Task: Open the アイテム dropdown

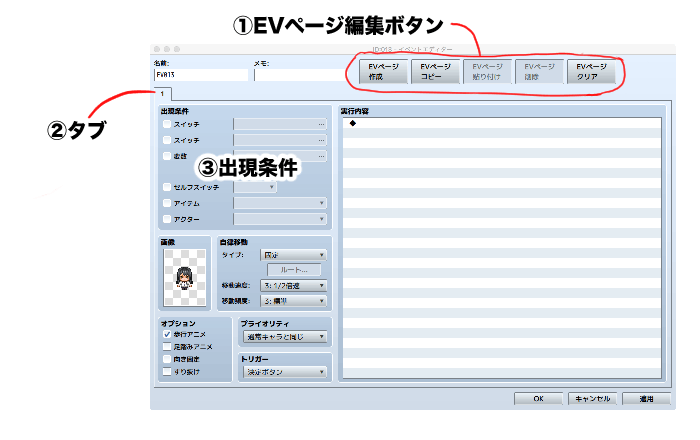Action: pyautogui.click(x=280, y=203)
